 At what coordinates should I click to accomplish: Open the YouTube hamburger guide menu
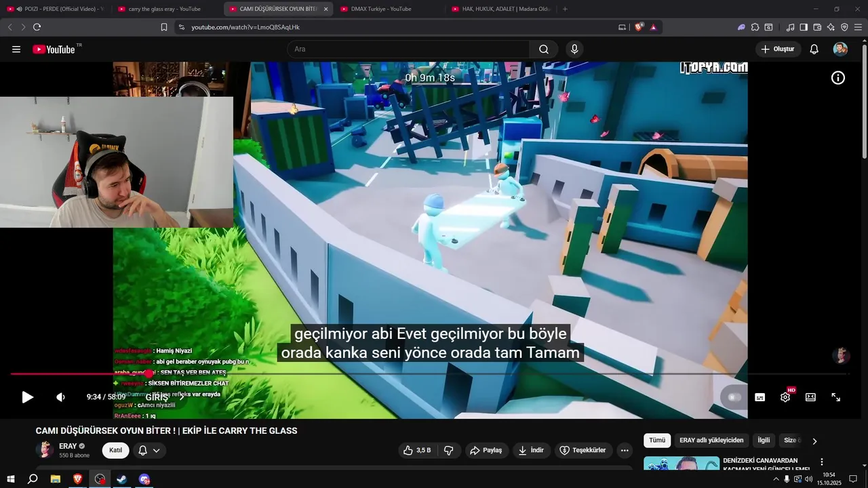(16, 49)
